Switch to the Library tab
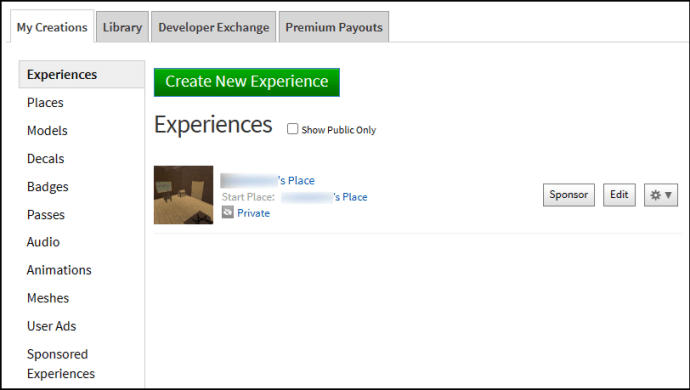The image size is (690, 390). (122, 27)
